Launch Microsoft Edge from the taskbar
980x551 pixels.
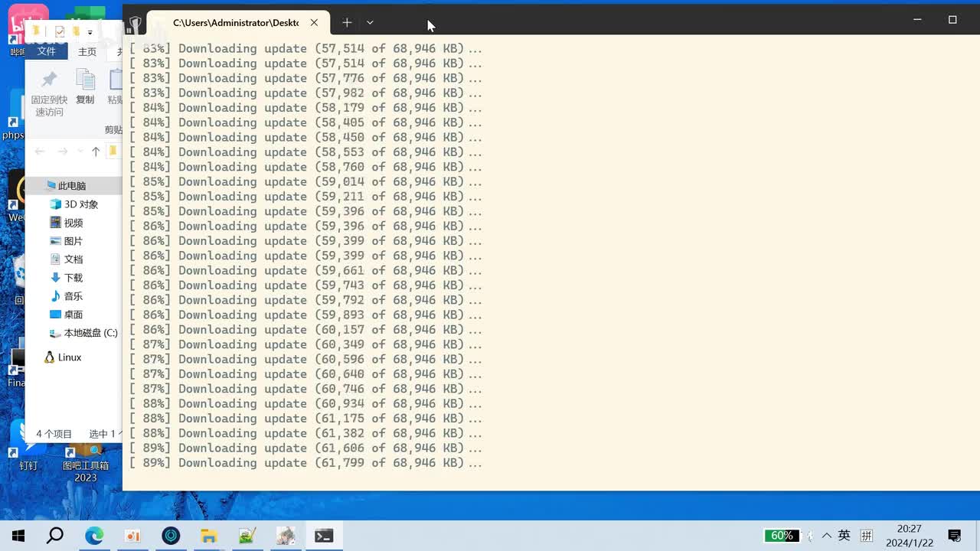tap(94, 536)
